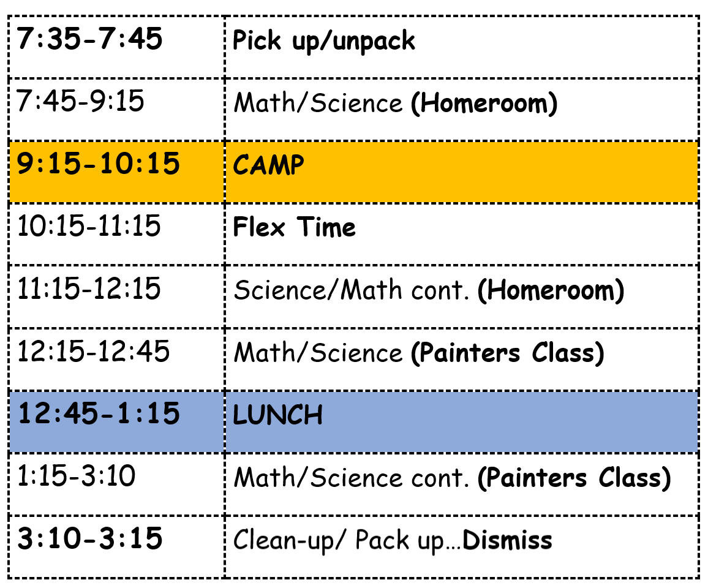
Task: Click the 1:15-3:10 time cell
Action: point(116,484)
